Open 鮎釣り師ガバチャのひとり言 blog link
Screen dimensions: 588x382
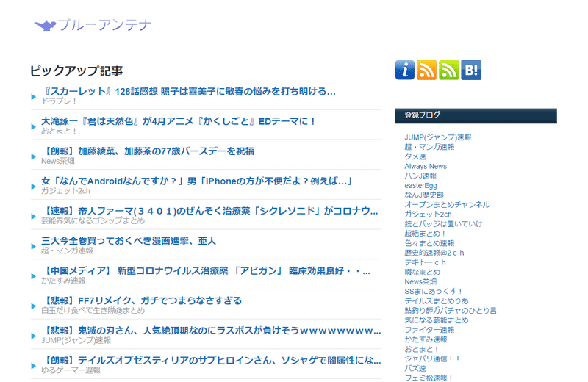(x=451, y=311)
